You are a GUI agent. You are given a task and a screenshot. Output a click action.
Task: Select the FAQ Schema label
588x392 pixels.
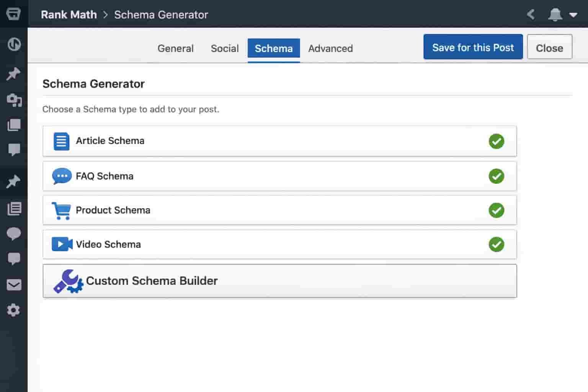point(105,176)
